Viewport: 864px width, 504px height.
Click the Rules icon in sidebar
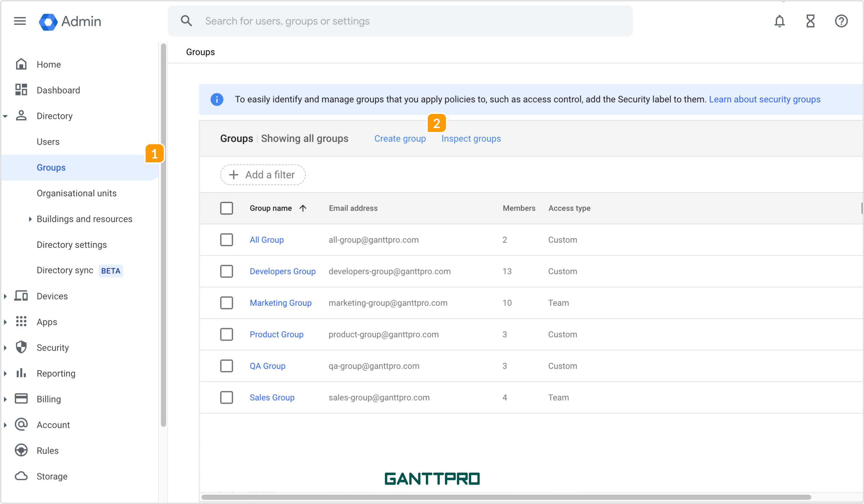point(21,450)
